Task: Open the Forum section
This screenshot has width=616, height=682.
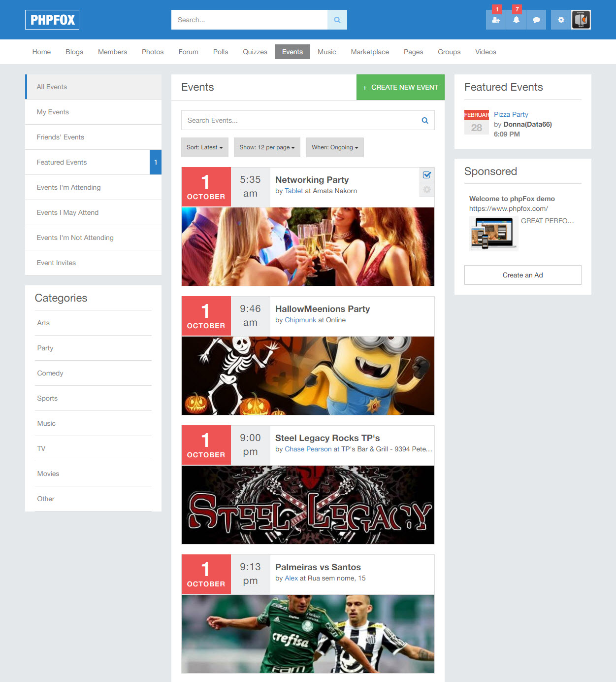Action: pos(188,52)
